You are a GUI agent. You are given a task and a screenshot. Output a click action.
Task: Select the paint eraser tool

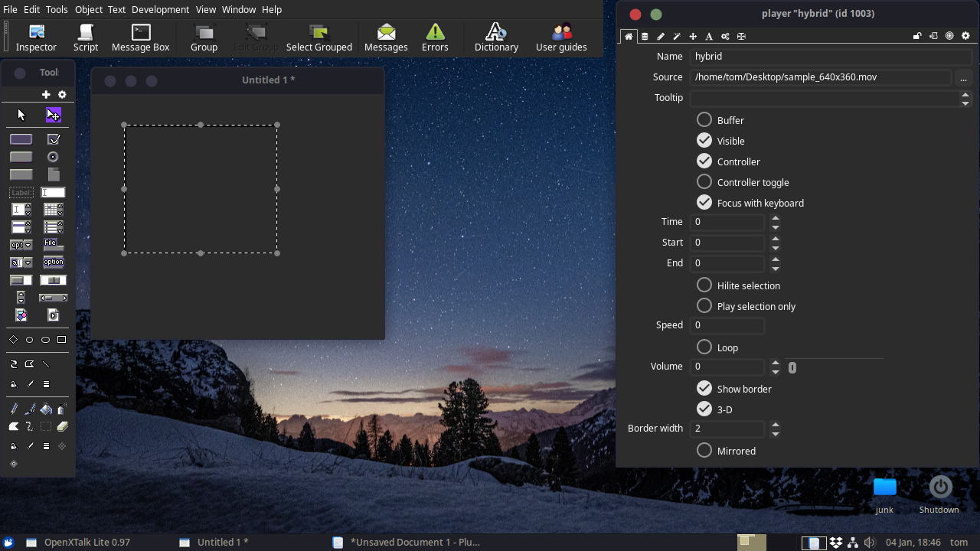point(63,427)
